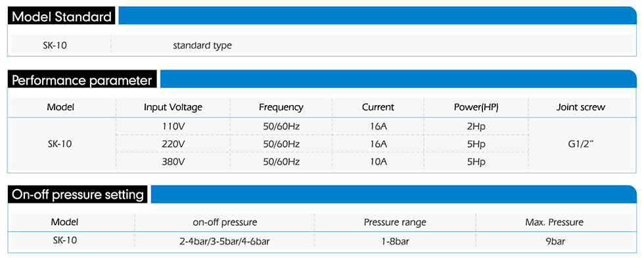Click the 1-8bar pressure range value

coord(395,241)
